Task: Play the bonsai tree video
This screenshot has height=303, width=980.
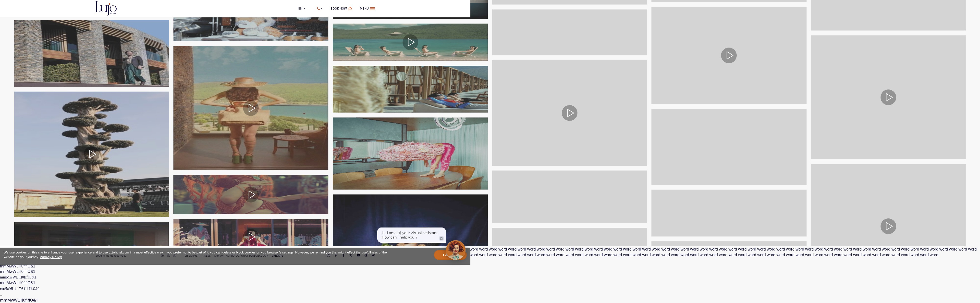Action: pos(92,154)
